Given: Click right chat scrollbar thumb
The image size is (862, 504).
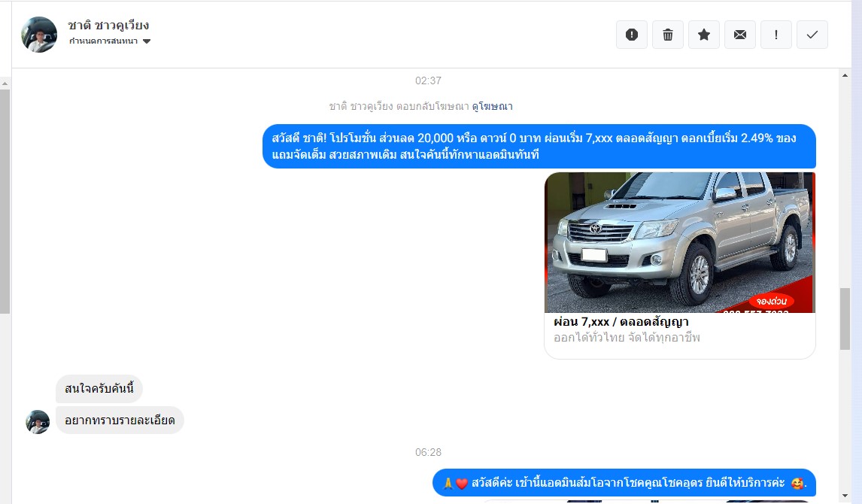Looking at the screenshot, I should 845,319.
